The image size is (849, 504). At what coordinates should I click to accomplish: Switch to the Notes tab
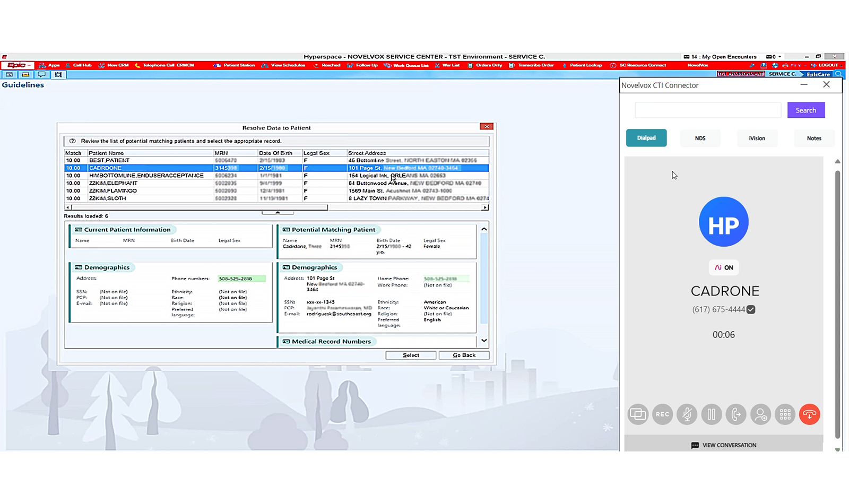click(814, 138)
